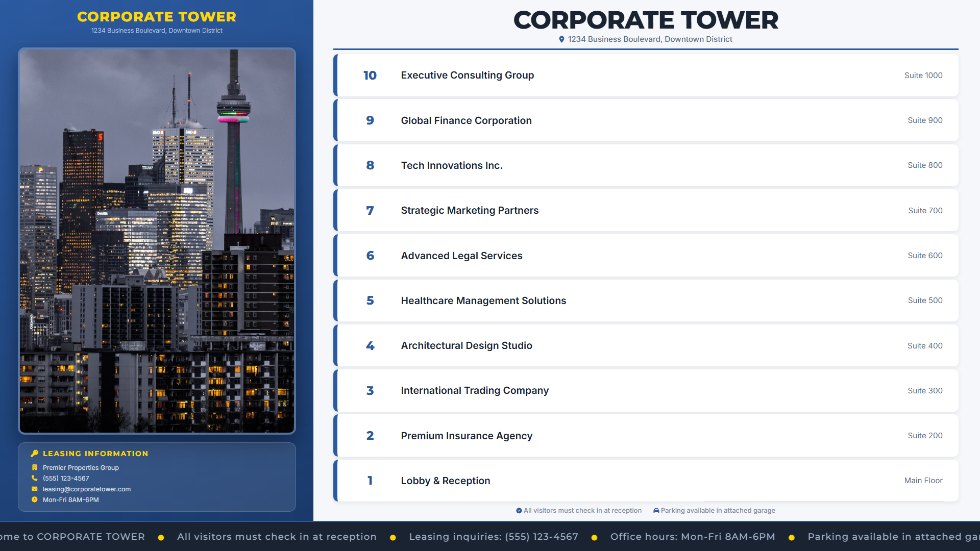Click the CORPORATE TOWER sidebar title
980x551 pixels.
[x=157, y=16]
